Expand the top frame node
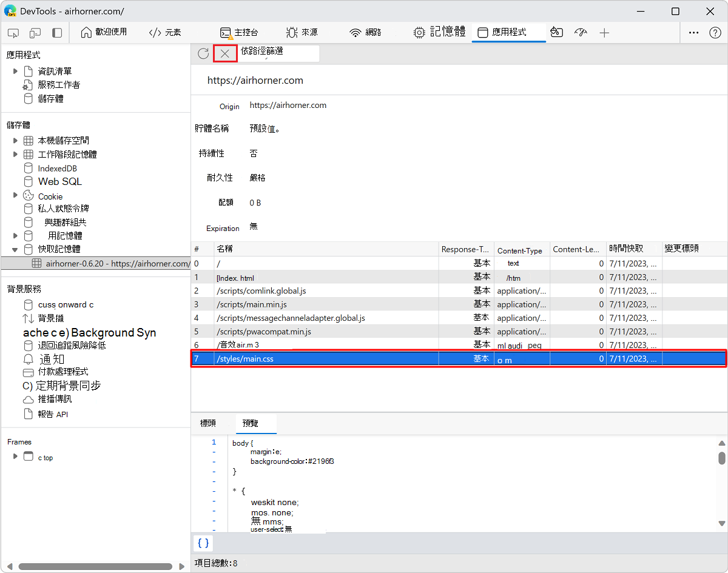728x573 pixels. (16, 457)
